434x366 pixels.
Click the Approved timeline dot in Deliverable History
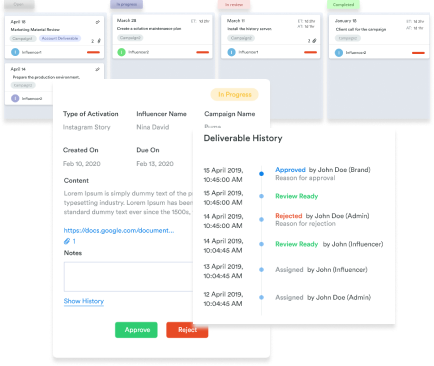(261, 174)
